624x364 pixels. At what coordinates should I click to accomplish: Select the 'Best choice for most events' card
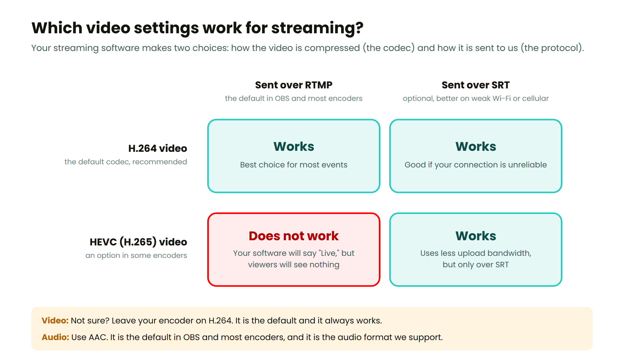point(294,156)
